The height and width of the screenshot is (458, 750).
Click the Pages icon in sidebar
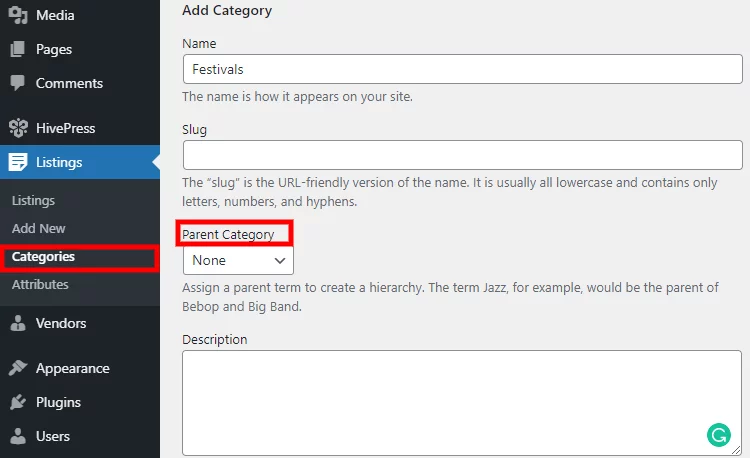tap(18, 49)
